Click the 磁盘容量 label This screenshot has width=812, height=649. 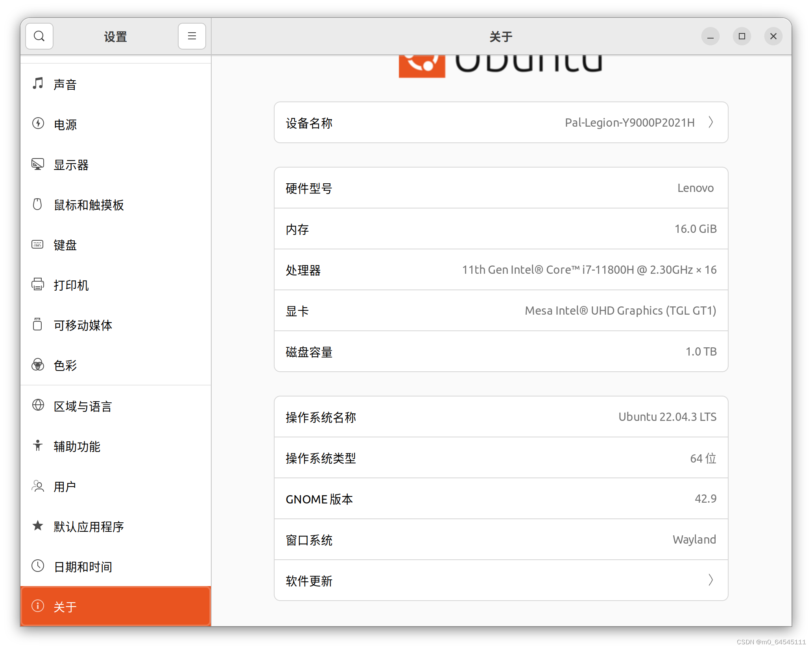pos(309,352)
